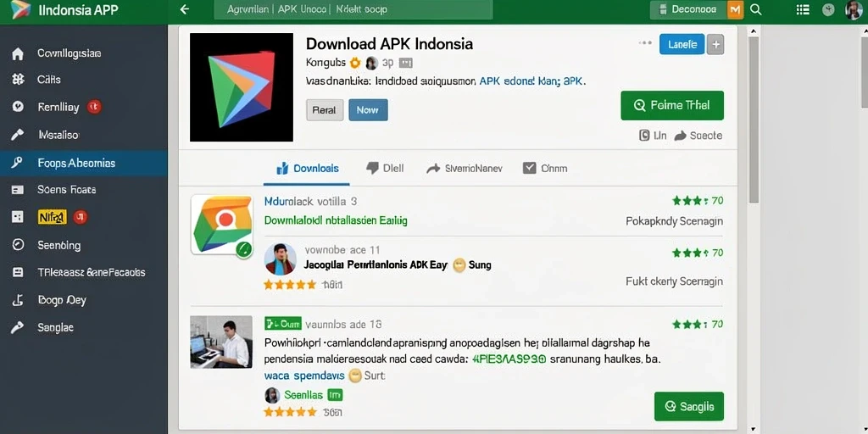Click the five-star rating under Jacogilai
This screenshot has height=434, width=868.
290,285
